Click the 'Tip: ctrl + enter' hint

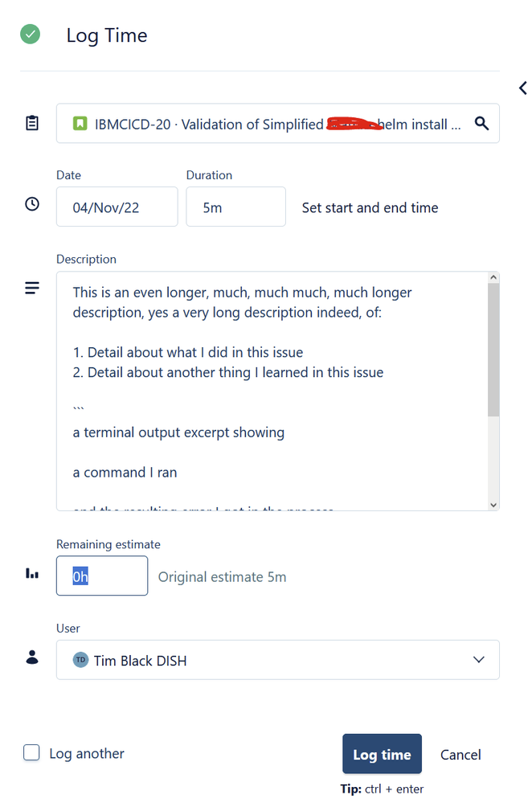(382, 789)
